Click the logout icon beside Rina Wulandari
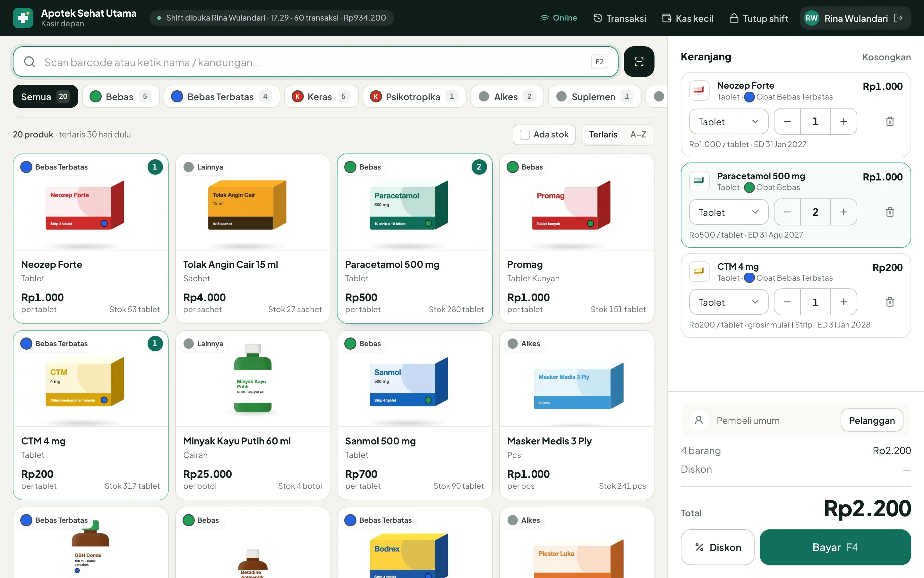This screenshot has height=578, width=924. [x=898, y=18]
